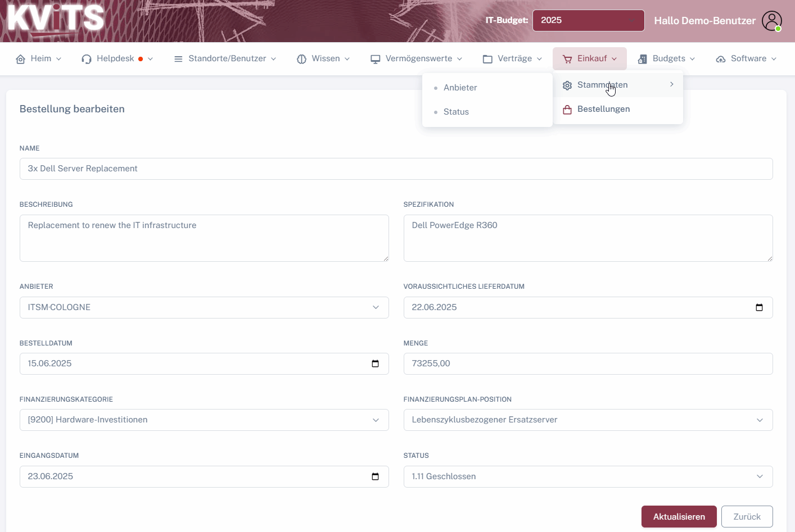Open the Software menu
795x532 pixels.
coord(746,58)
